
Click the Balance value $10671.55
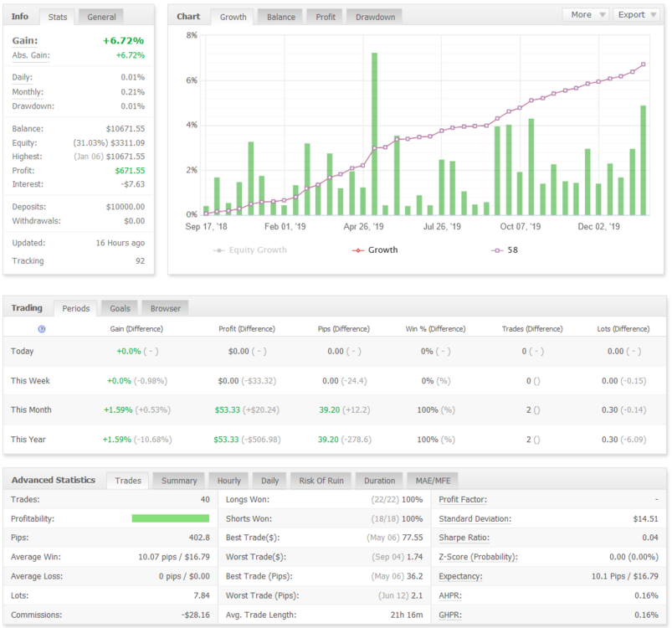click(126, 129)
